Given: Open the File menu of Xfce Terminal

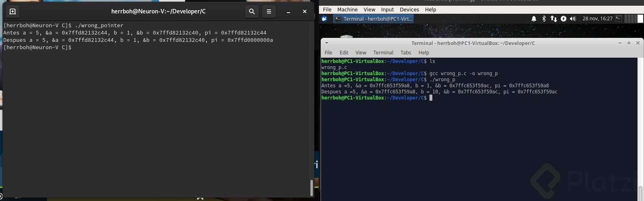Looking at the screenshot, I should (328, 53).
